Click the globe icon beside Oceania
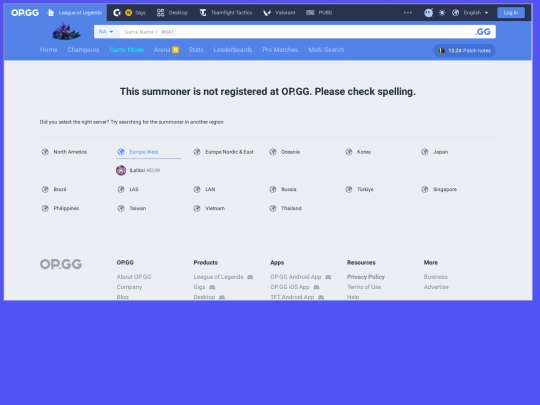Viewport: 540px width, 405px height. tap(273, 152)
